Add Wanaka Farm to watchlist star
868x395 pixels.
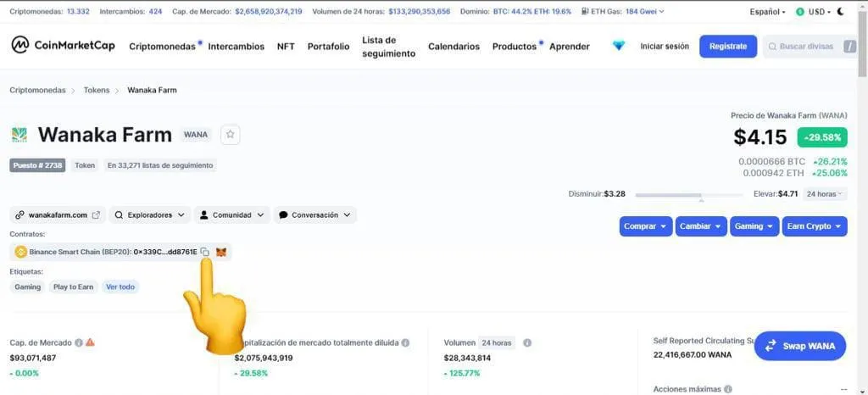click(x=231, y=135)
